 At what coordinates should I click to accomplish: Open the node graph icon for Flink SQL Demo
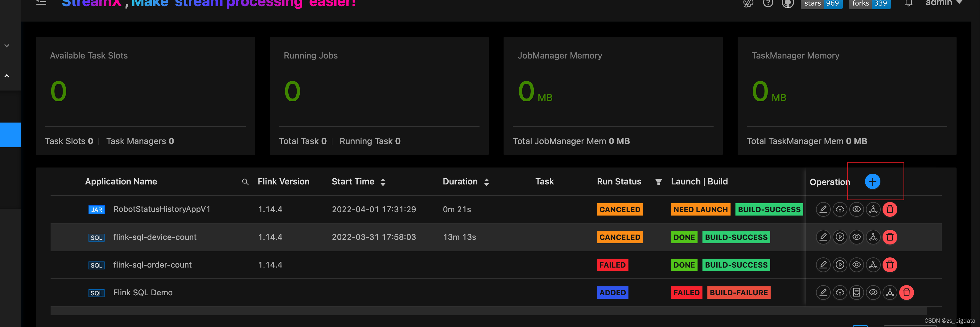coord(890,293)
